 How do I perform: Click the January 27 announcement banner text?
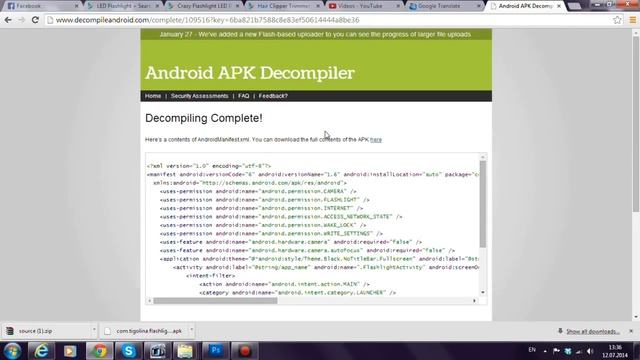click(316, 34)
